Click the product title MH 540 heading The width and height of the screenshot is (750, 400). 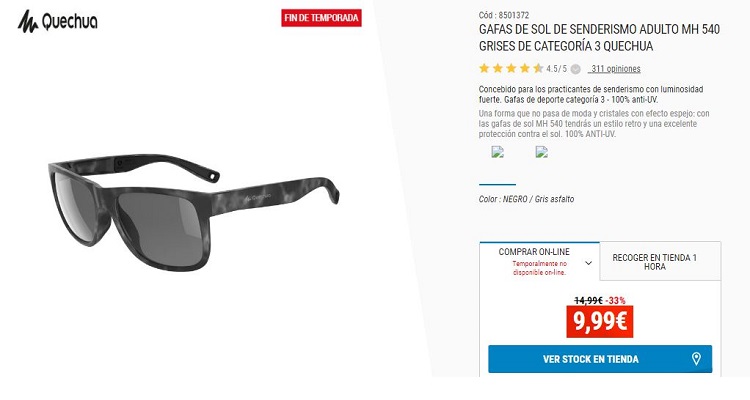(599, 38)
